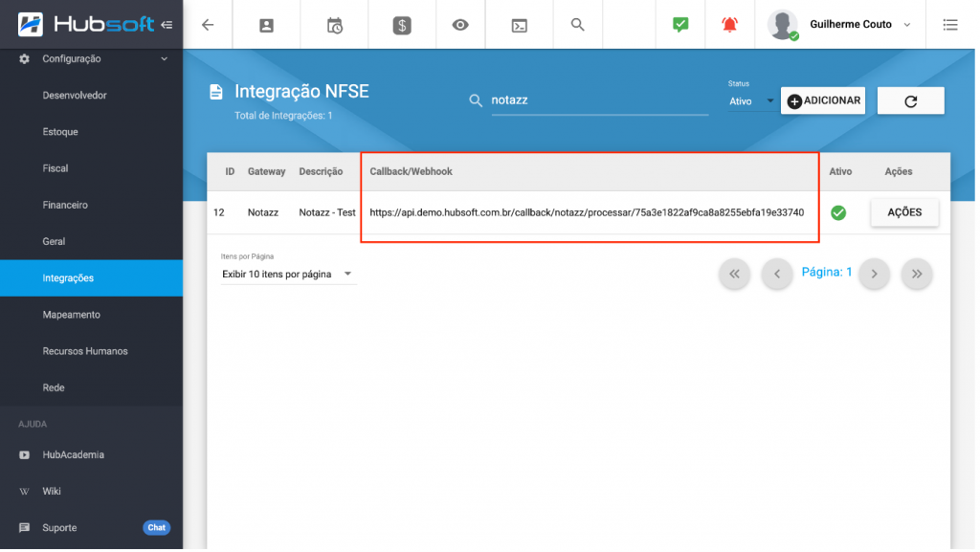Click the Notazz callback URL cell
This screenshot has height=552, width=980.
[x=587, y=213]
